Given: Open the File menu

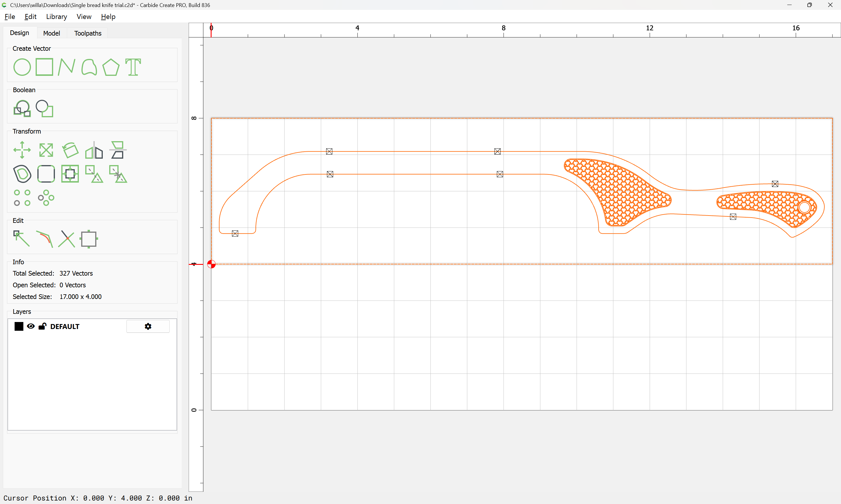Looking at the screenshot, I should click(x=10, y=17).
